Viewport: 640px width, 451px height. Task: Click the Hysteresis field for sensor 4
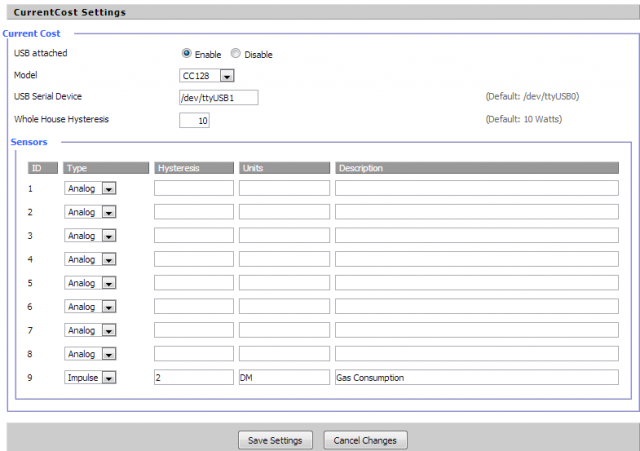point(194,259)
